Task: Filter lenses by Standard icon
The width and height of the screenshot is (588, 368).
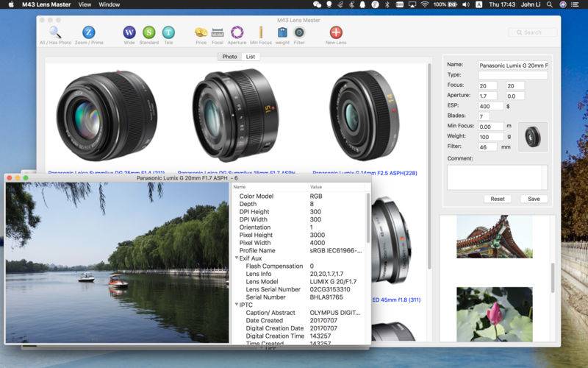Action: (149, 32)
